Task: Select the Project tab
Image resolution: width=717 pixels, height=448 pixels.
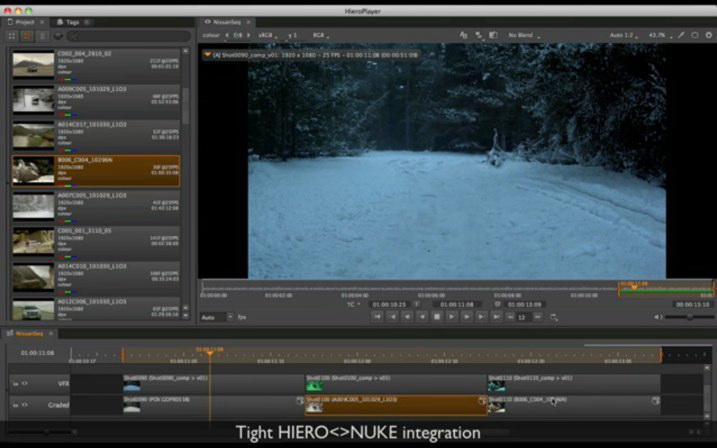Action: click(x=22, y=21)
